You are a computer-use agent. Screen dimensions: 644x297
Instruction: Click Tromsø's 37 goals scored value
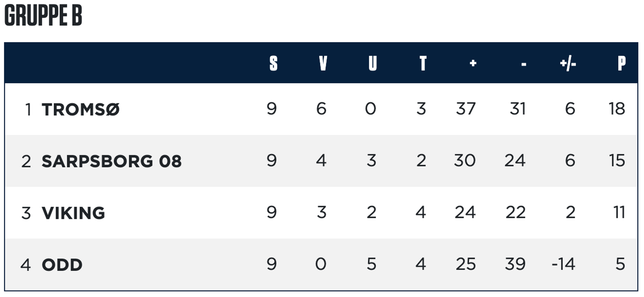[x=466, y=109]
